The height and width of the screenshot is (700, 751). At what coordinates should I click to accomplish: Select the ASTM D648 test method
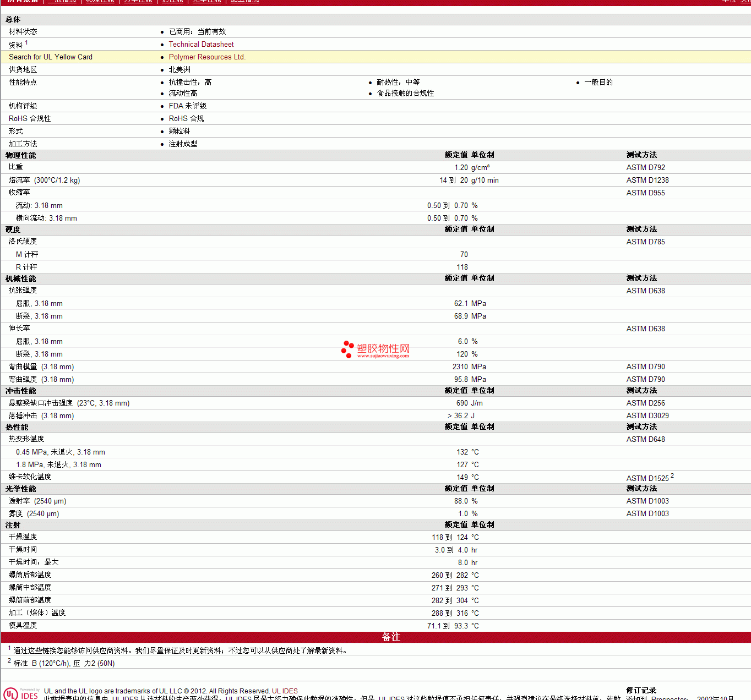[646, 440]
